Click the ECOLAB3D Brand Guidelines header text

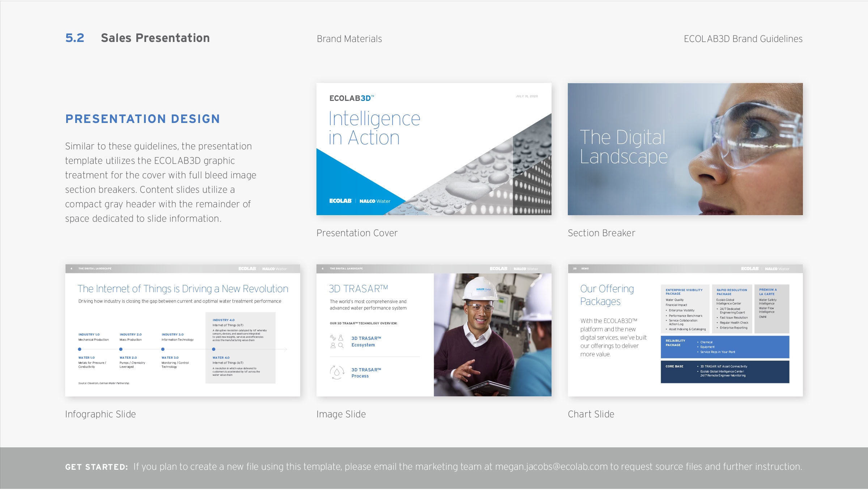click(743, 39)
